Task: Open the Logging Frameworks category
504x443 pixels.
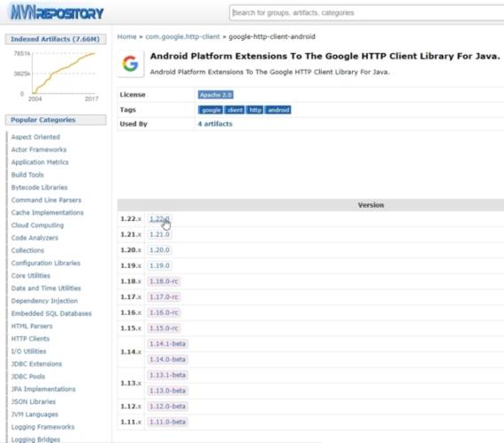Action: [42, 427]
